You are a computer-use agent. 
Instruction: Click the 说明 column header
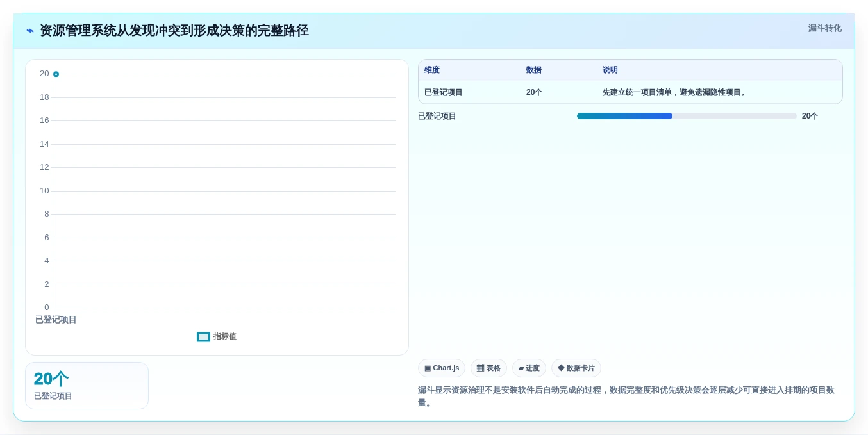[610, 70]
